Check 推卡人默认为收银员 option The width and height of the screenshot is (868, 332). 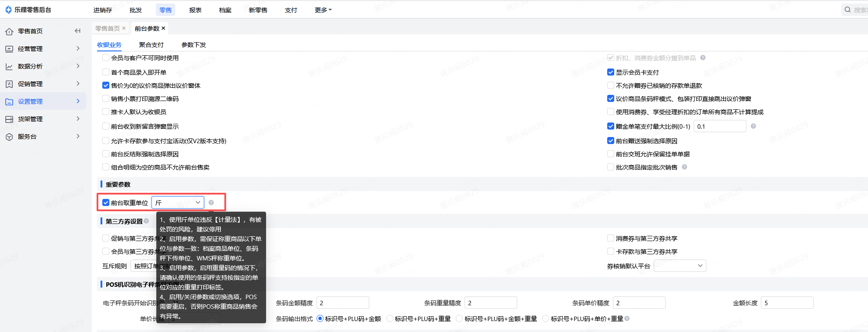click(x=106, y=112)
